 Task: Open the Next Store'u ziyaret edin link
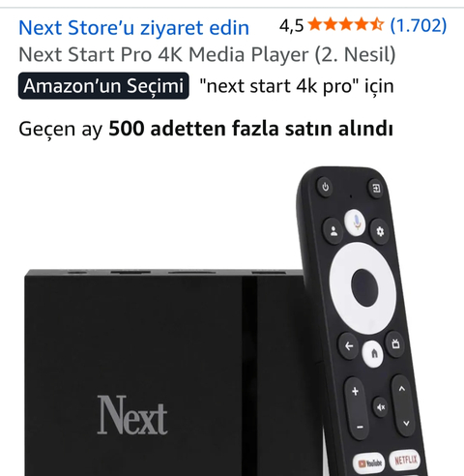[133, 27]
